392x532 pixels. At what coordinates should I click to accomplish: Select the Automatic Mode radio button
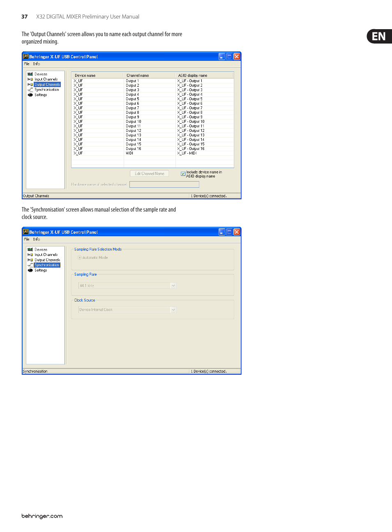click(x=79, y=258)
